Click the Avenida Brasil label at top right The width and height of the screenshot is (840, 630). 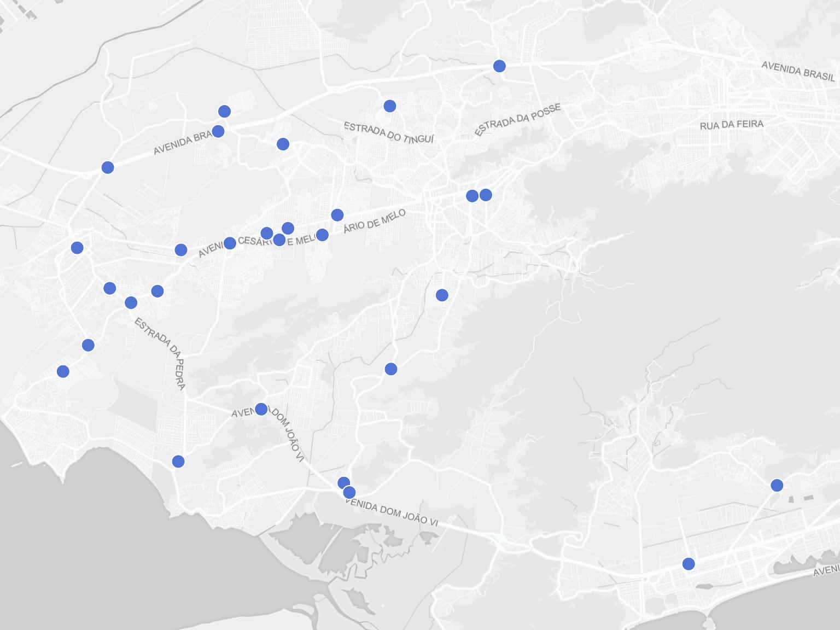[798, 71]
